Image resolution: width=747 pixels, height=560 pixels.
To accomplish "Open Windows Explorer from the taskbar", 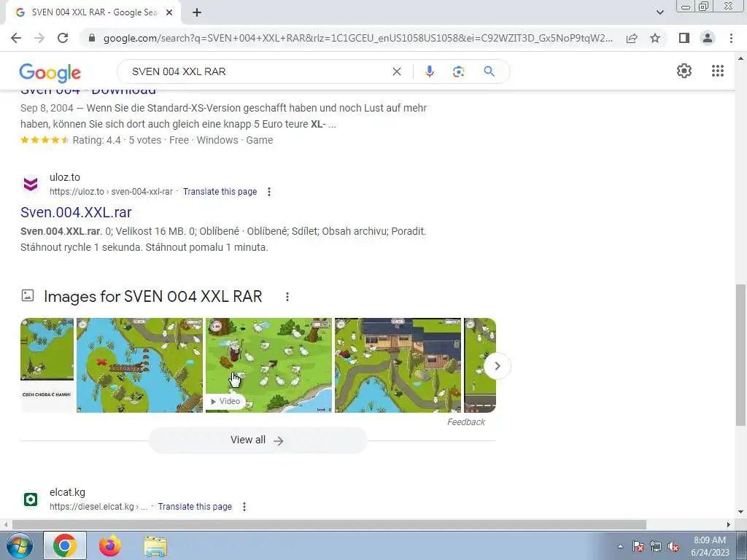I will point(155,546).
